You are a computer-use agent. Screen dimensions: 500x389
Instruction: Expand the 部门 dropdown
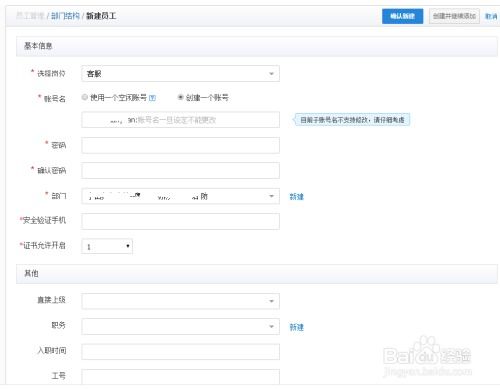180,196
